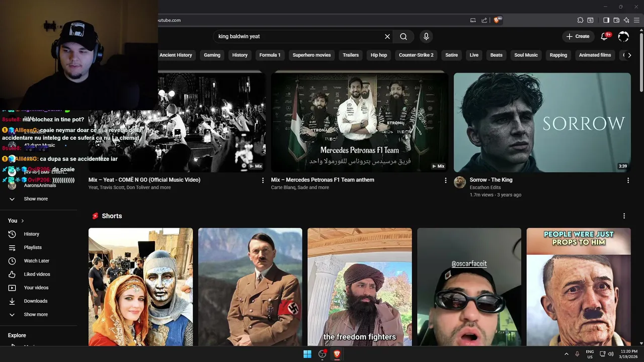644x362 pixels.
Task: Select the Beats filter chip
Action: tap(496, 55)
